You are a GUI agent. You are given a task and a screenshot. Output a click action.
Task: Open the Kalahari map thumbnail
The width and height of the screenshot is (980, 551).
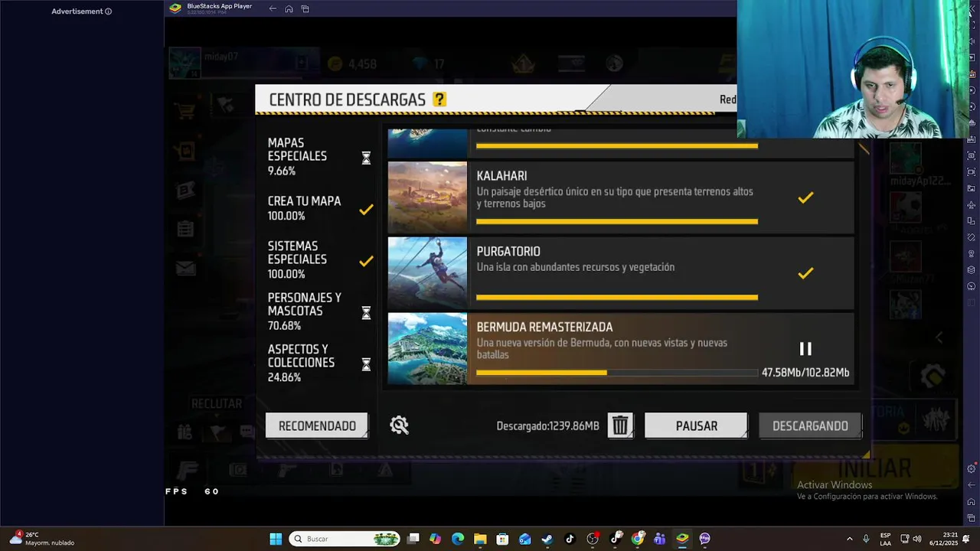click(427, 197)
